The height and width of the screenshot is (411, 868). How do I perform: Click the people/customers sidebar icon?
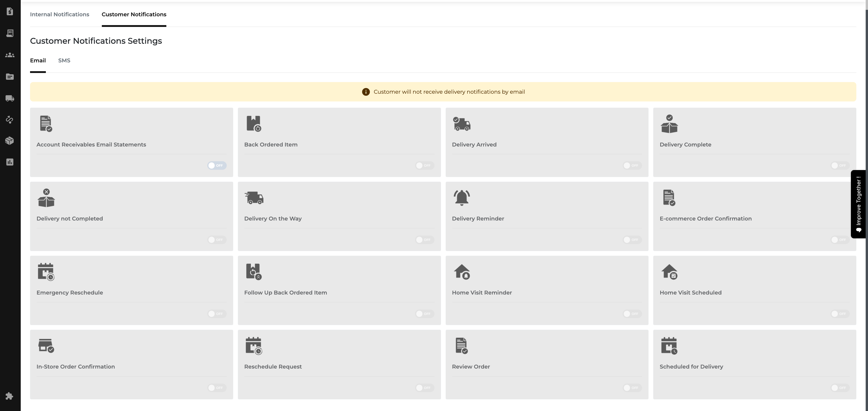10,55
